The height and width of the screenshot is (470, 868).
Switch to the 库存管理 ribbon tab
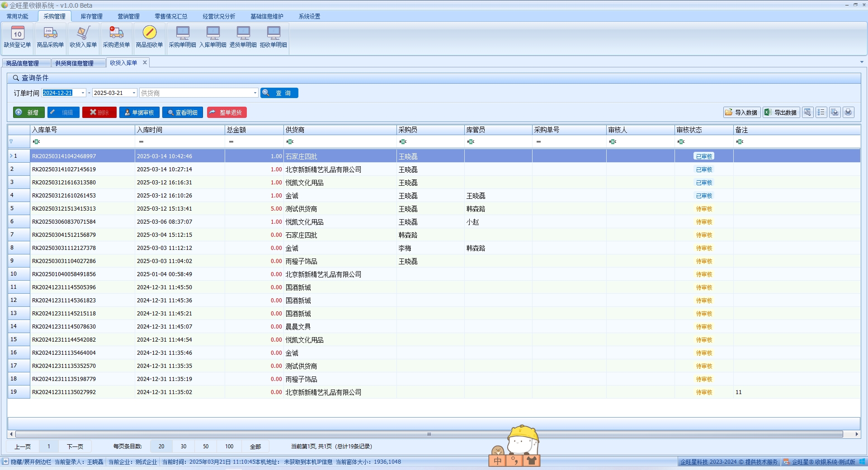91,16
